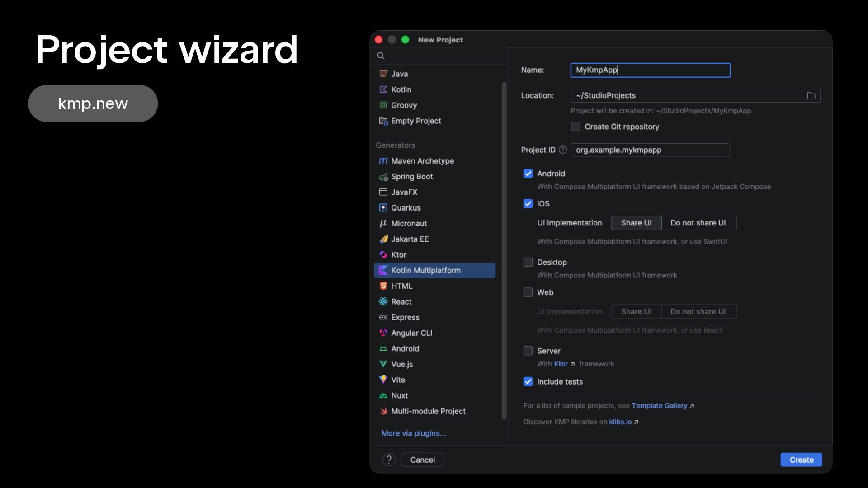Pick the Spring Boot generator
The height and width of the screenshot is (488, 868).
click(x=435, y=177)
